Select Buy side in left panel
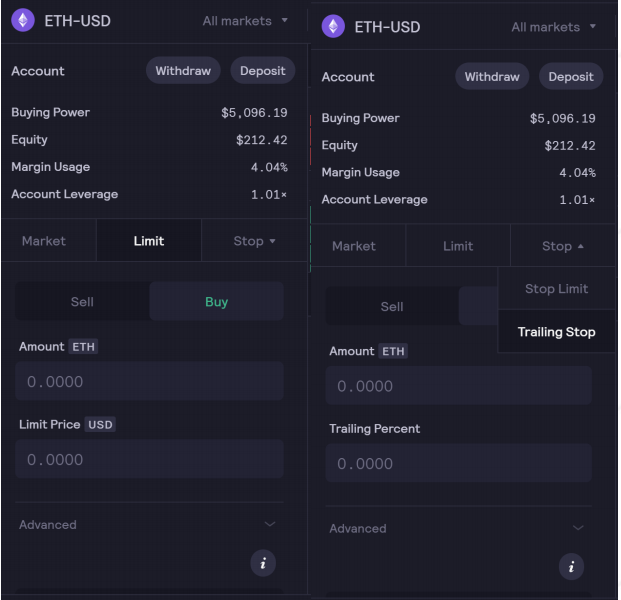The image size is (621, 600). click(x=216, y=302)
